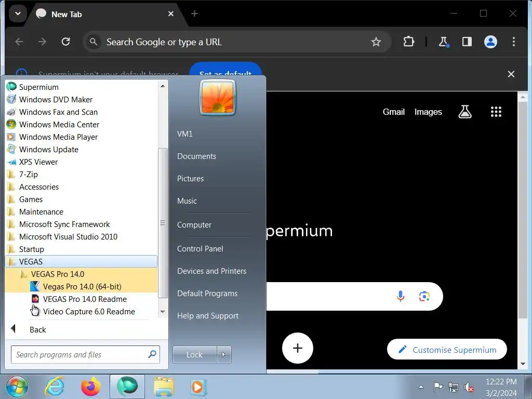Click the Start menu search magnifier icon
The height and width of the screenshot is (399, 532).
pyautogui.click(x=152, y=354)
